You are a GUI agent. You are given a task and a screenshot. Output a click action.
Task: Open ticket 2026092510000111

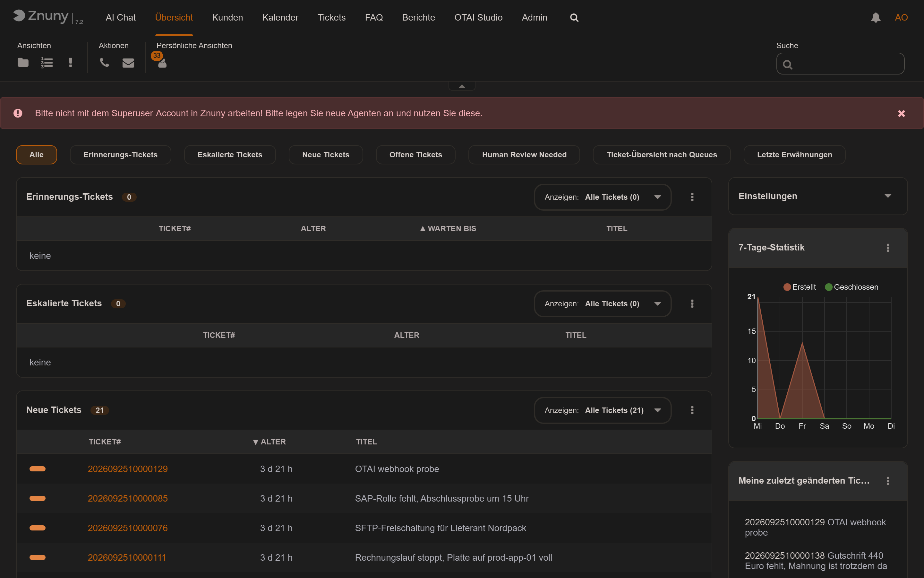[127, 557]
